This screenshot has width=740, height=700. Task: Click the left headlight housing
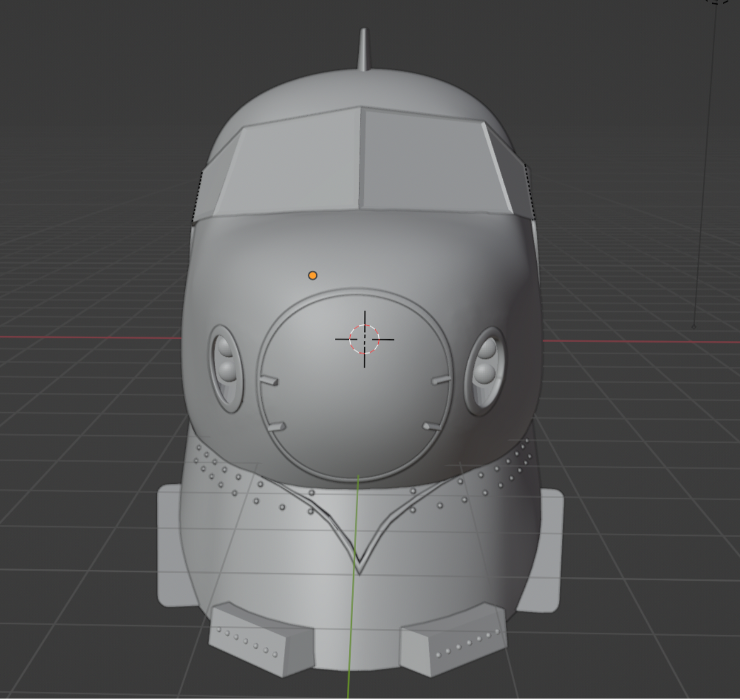point(226,369)
